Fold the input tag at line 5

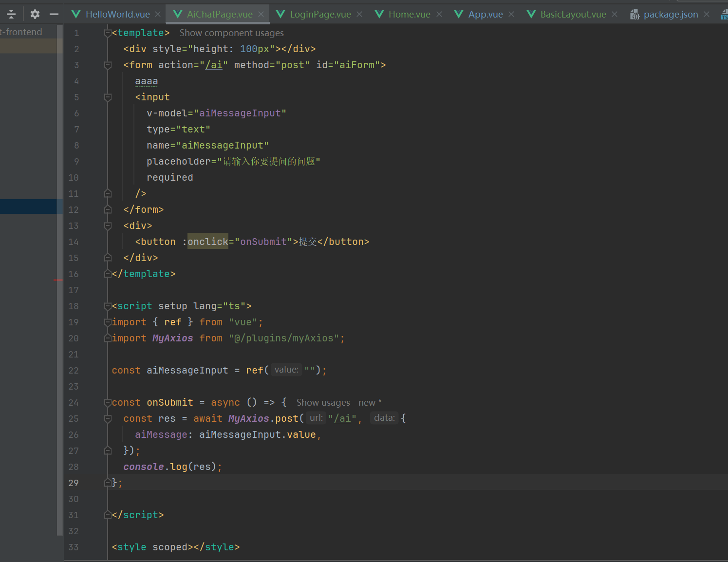108,97
